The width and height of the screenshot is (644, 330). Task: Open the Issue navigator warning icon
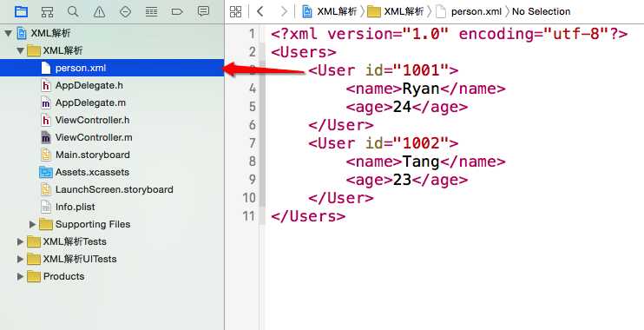coord(99,12)
